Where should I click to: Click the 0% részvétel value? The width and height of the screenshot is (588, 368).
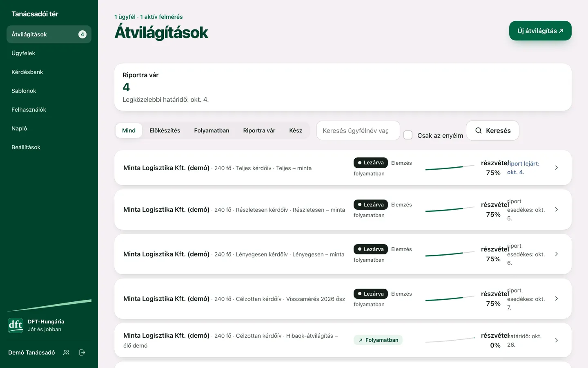[495, 345]
